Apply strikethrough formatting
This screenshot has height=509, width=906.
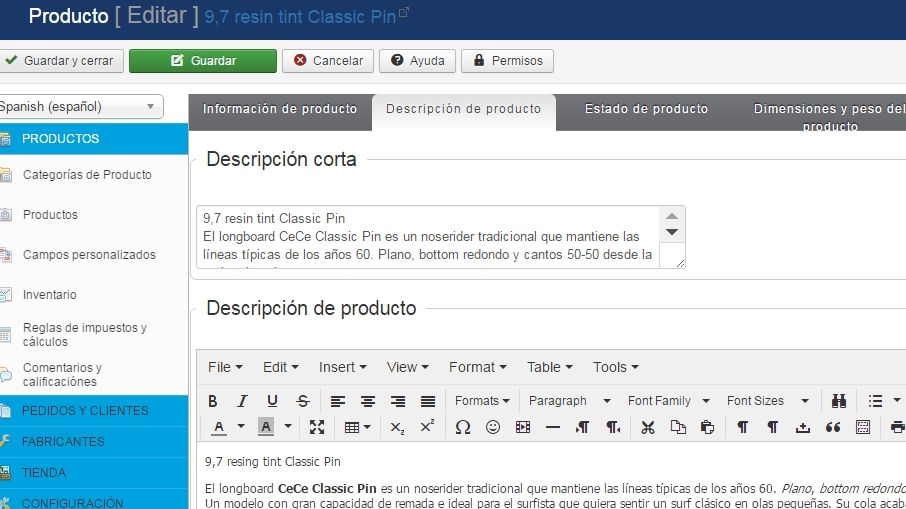coord(303,401)
